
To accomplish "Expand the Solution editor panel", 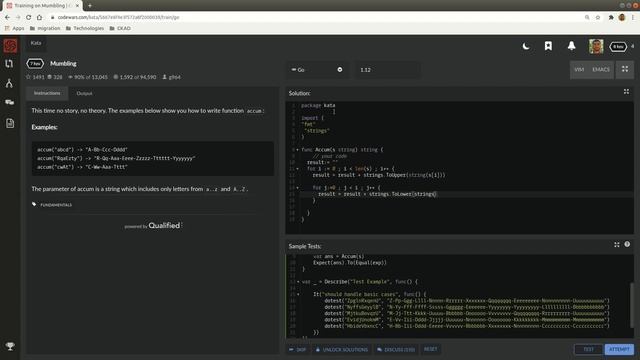I will (x=626, y=92).
